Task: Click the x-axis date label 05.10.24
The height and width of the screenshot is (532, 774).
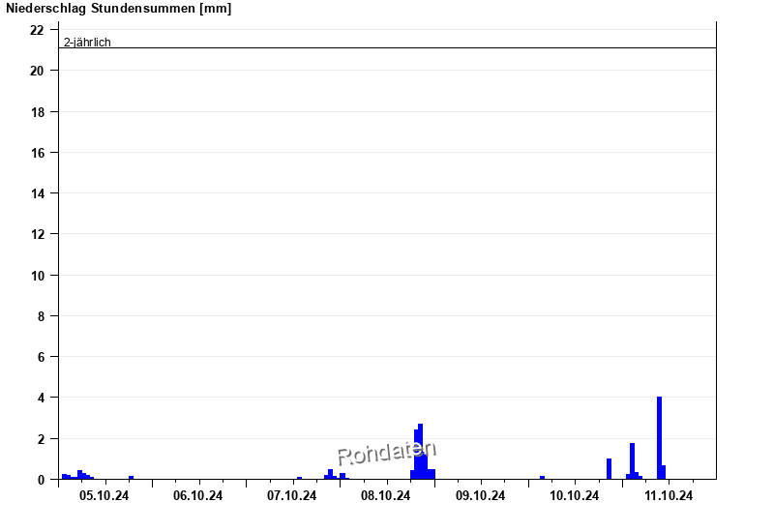Action: pos(104,495)
